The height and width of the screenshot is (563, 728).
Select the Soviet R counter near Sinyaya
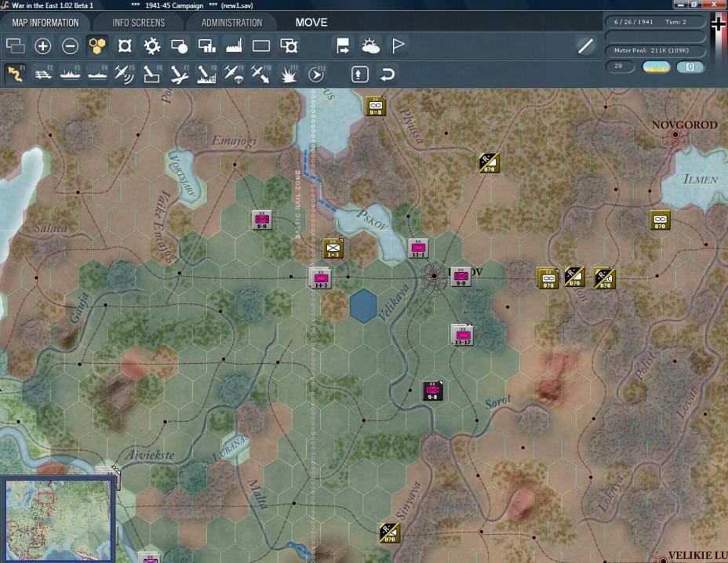tap(389, 533)
